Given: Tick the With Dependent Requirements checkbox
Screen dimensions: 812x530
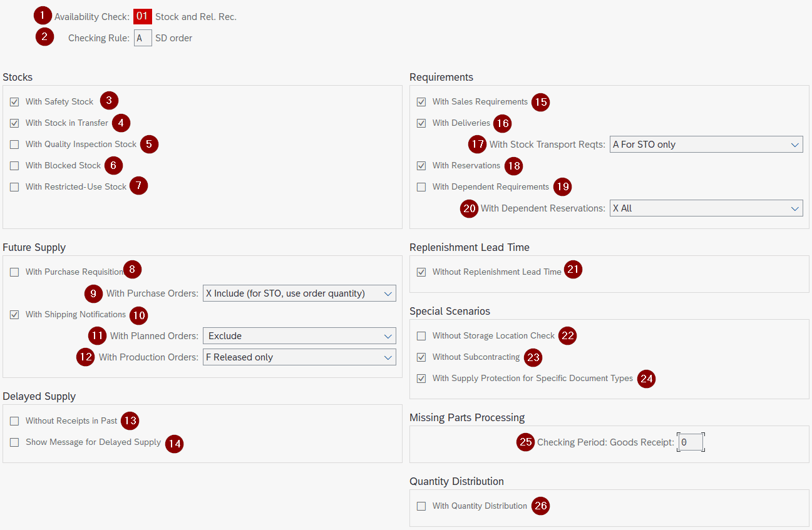Looking at the screenshot, I should coord(421,186).
